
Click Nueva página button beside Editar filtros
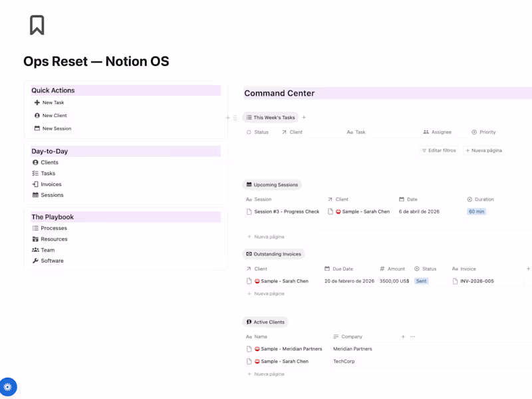click(x=484, y=150)
